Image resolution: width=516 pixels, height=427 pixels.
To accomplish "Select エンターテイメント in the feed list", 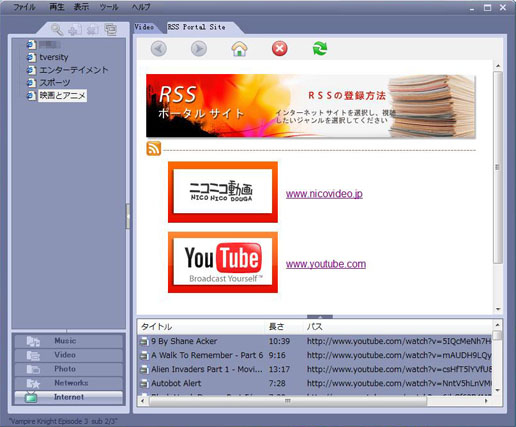I will 74,70.
